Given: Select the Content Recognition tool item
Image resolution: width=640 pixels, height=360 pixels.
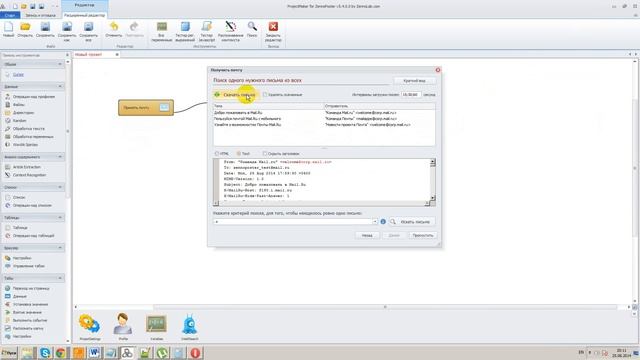Looking at the screenshot, I should pyautogui.click(x=25, y=175).
